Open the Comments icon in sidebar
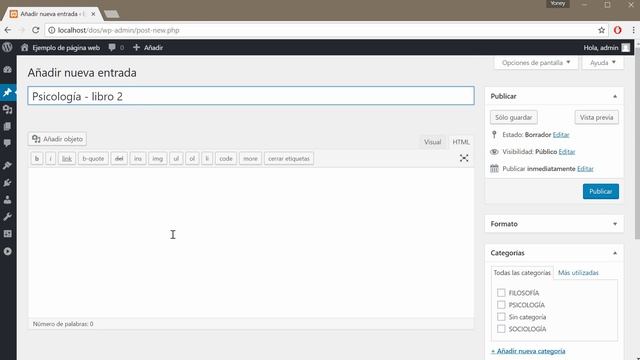This screenshot has height=360, width=640. (7, 143)
